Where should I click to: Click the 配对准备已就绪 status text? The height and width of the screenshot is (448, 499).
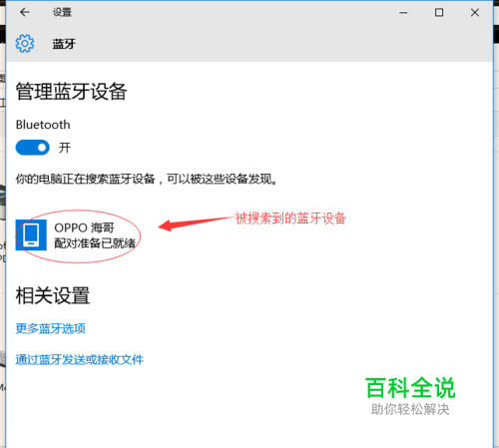95,243
